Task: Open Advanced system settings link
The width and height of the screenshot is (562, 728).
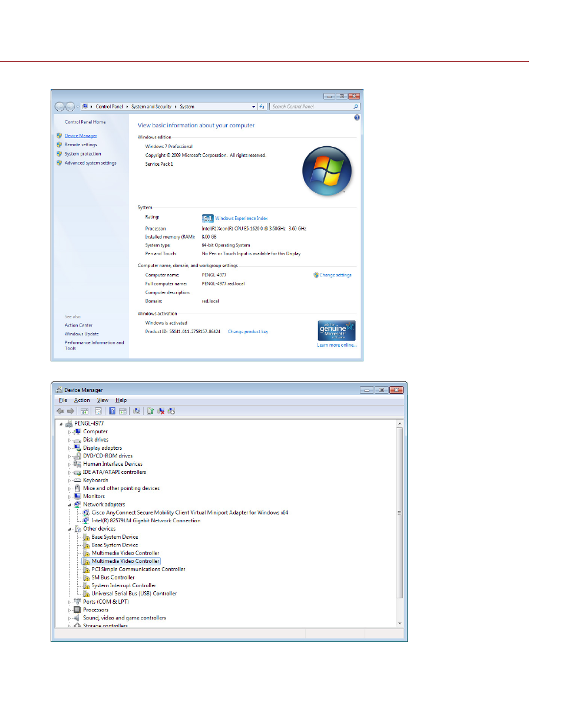Action: point(91,163)
